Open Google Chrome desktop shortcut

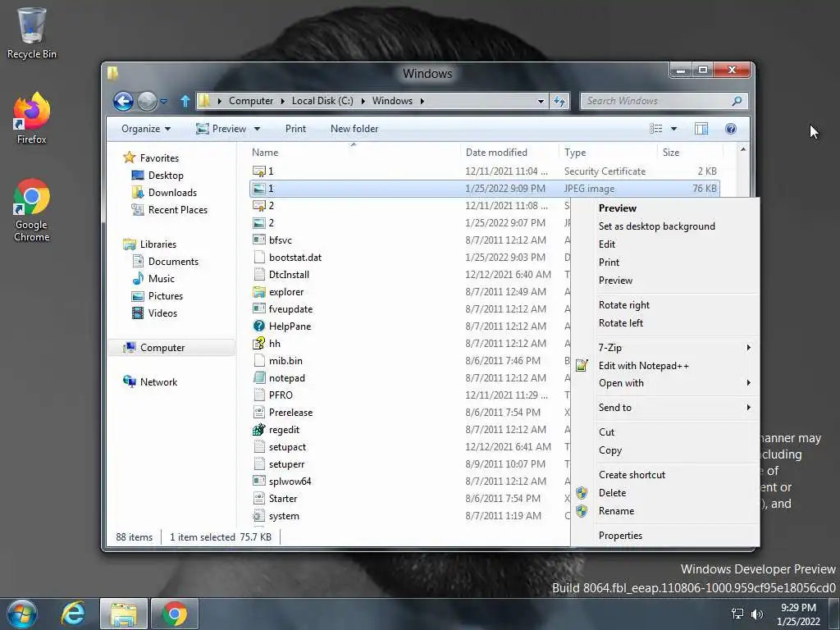pyautogui.click(x=31, y=210)
